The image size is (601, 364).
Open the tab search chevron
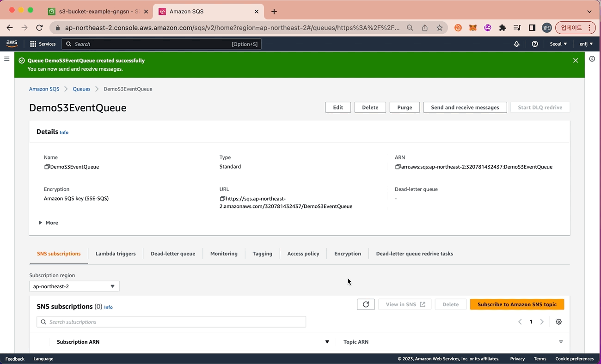point(589,12)
